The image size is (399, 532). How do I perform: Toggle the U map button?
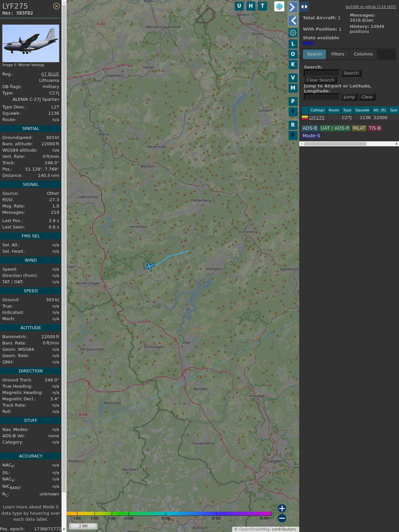(x=239, y=6)
